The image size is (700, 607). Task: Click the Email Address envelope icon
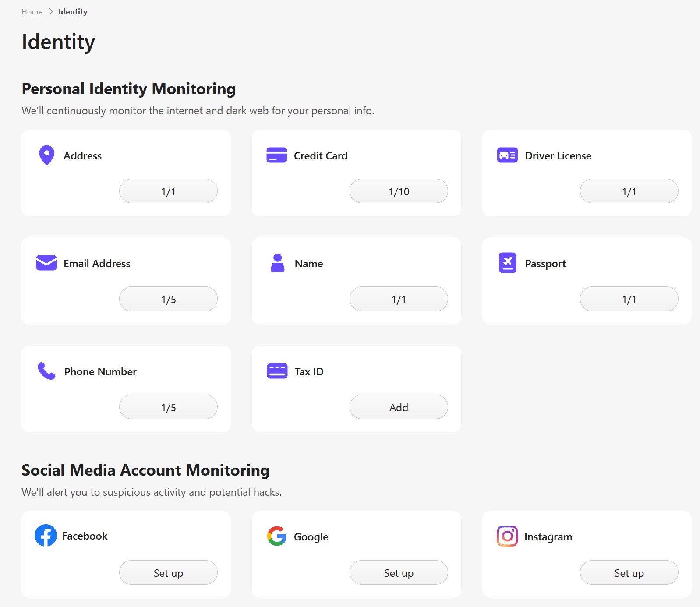[46, 263]
